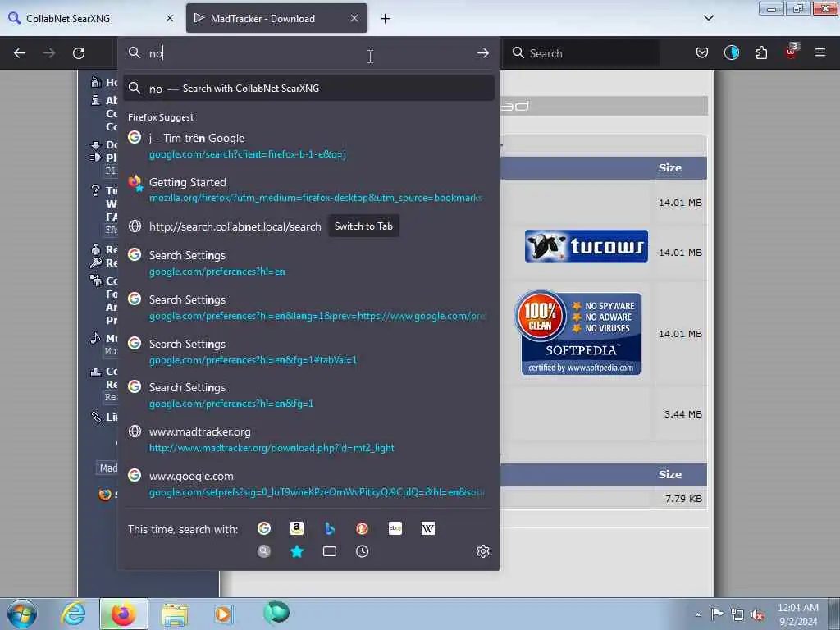This screenshot has width=840, height=630.
Task: Click the Switch to Tab button
Action: point(363,226)
